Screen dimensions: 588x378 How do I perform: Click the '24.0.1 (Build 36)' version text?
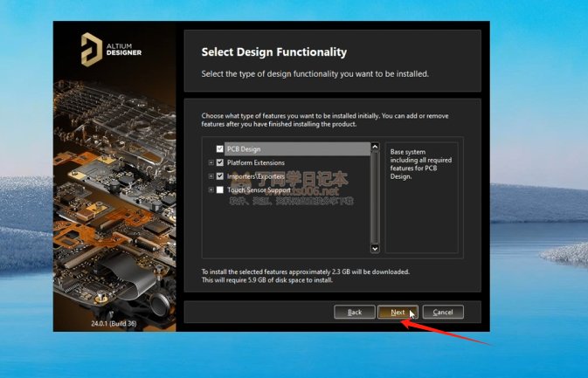point(114,323)
